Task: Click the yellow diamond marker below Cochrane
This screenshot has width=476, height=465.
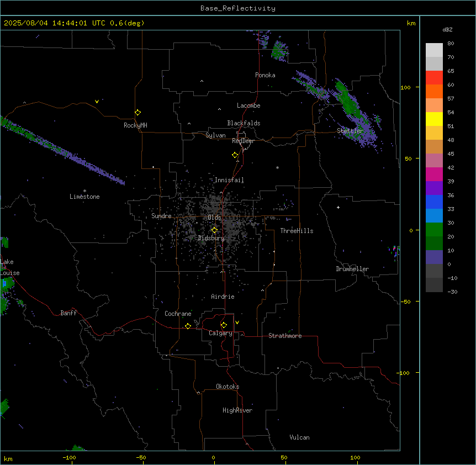Action: [188, 326]
